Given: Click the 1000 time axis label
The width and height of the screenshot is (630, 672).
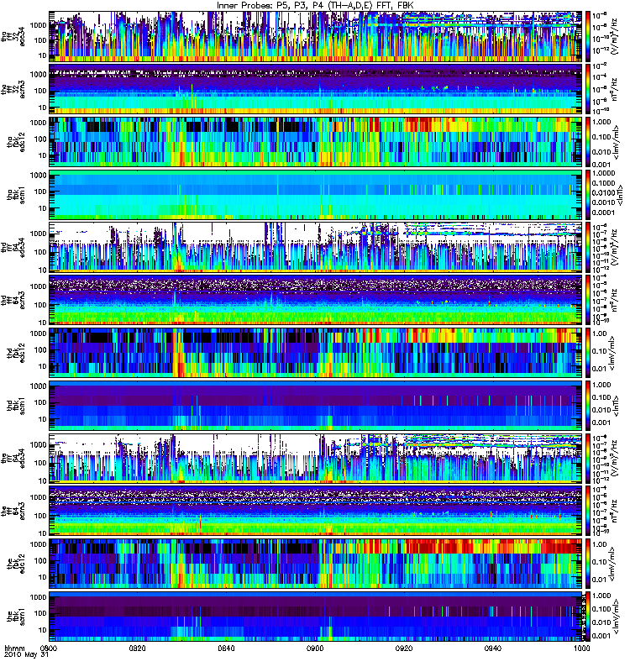Looking at the screenshot, I should pyautogui.click(x=582, y=648).
